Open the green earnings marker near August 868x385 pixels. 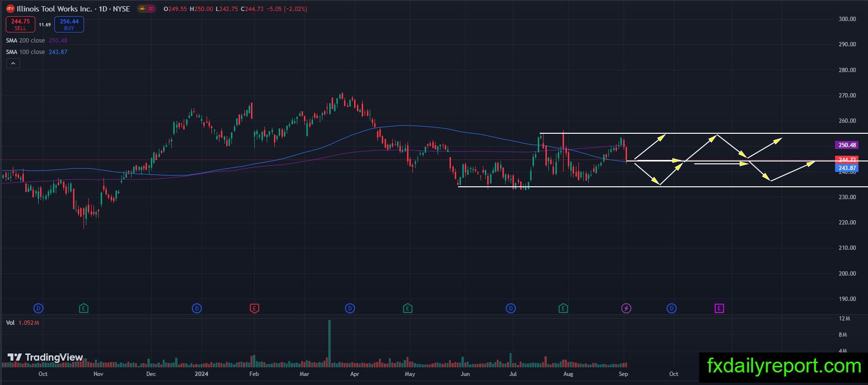pyautogui.click(x=563, y=309)
